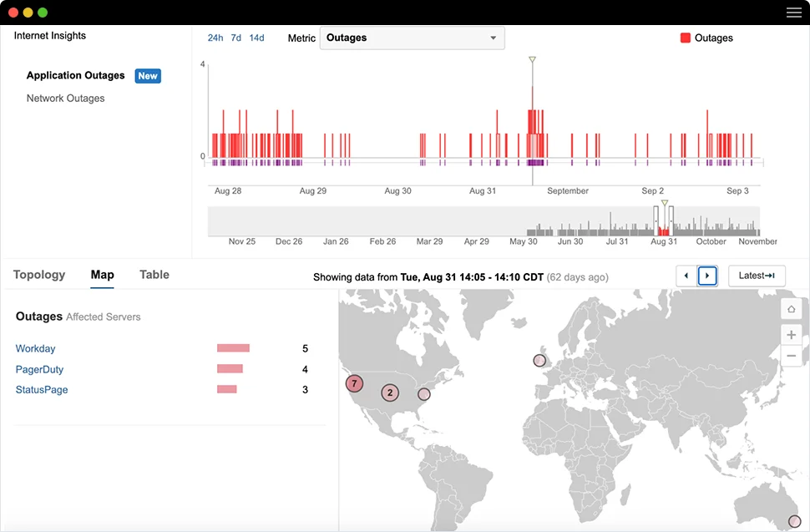Open the Metric dropdown showing Outages

(x=412, y=38)
